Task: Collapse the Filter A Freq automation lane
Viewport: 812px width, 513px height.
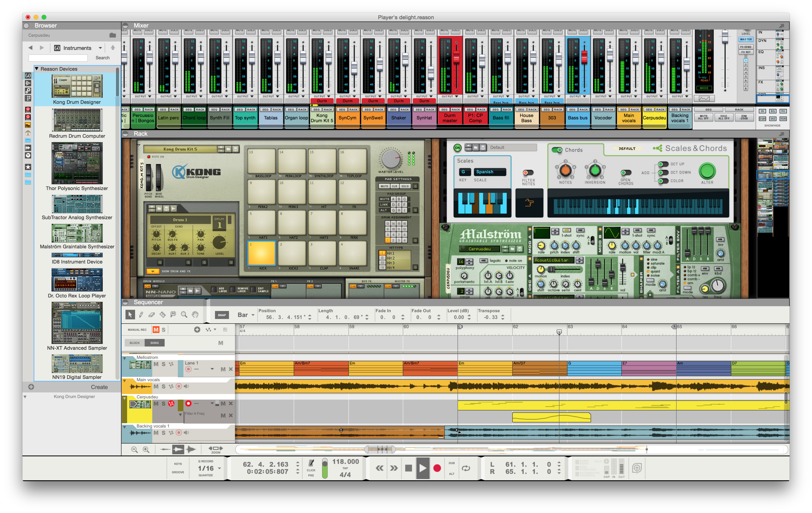Action: click(x=181, y=415)
